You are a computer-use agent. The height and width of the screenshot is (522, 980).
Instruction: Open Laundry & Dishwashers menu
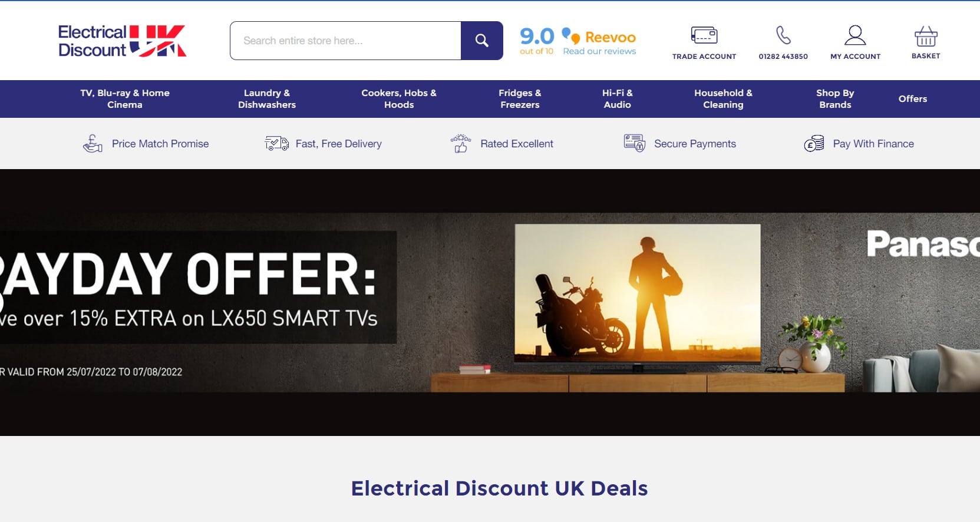pos(267,99)
